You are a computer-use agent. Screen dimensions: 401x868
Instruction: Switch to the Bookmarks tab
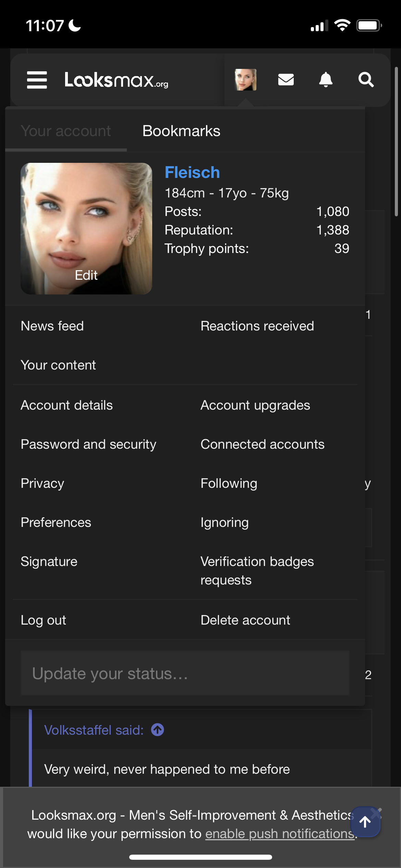[181, 131]
